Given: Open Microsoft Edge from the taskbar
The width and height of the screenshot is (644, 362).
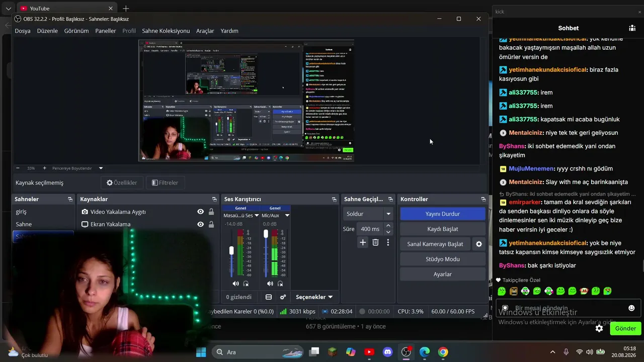Looking at the screenshot, I should [425, 352].
